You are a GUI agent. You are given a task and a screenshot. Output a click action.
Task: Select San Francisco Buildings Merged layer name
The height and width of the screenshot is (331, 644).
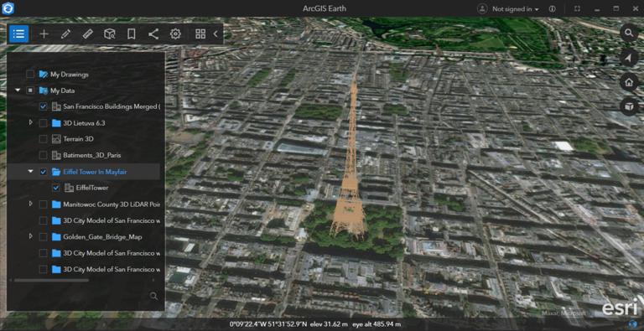[x=112, y=106]
